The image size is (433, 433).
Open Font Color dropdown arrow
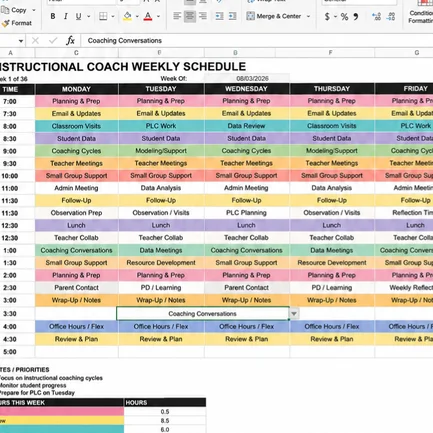click(x=158, y=16)
